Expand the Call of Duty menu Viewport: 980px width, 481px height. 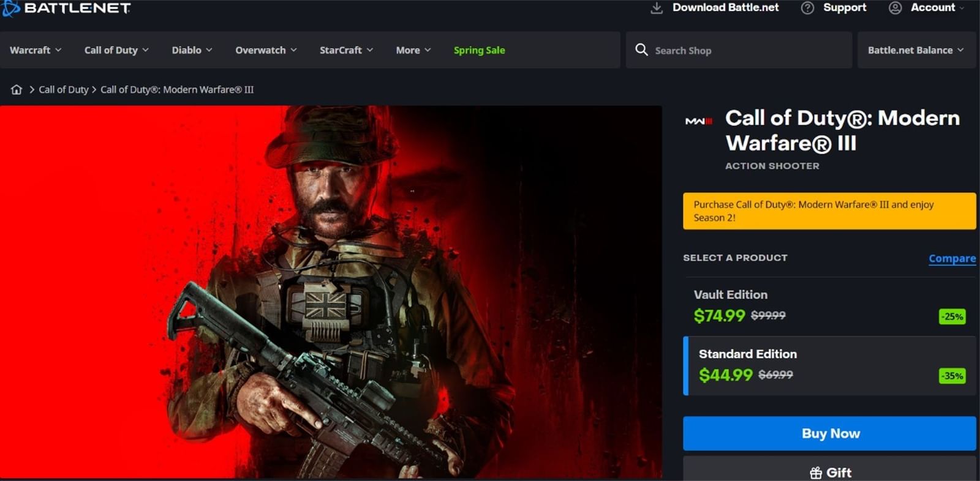[x=116, y=50]
